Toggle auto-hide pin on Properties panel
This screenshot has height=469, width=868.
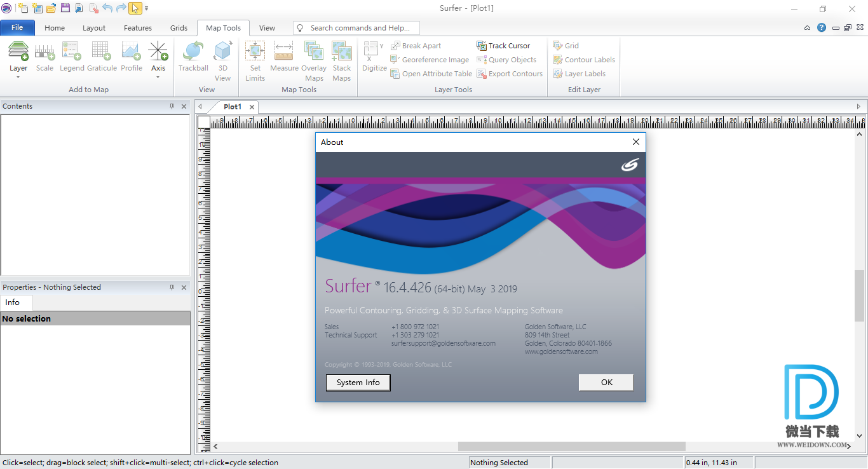coord(172,287)
